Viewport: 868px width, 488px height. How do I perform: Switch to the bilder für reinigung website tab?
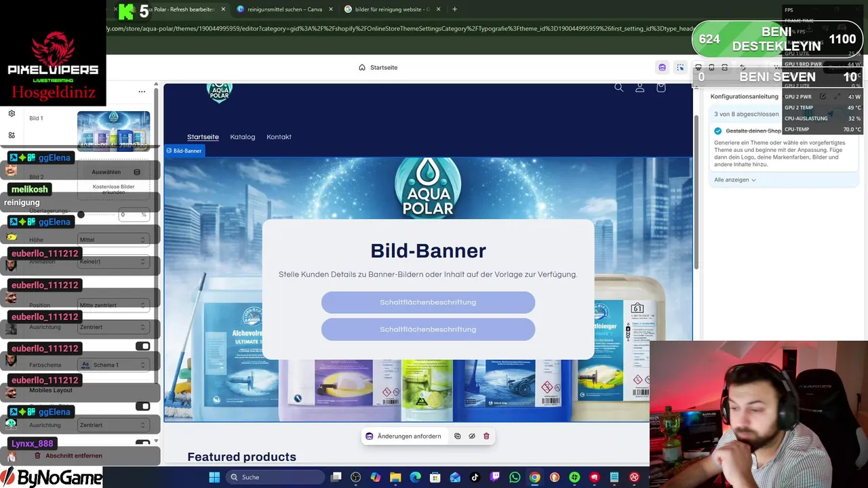(x=391, y=9)
